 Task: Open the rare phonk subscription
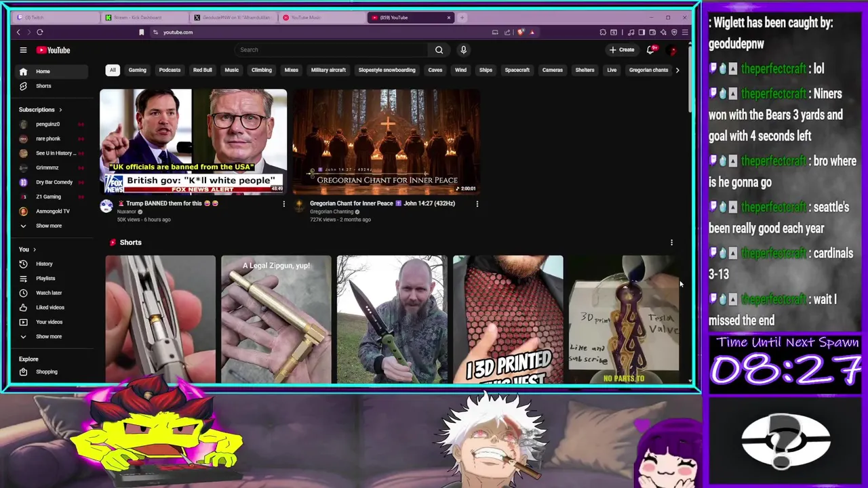point(51,139)
